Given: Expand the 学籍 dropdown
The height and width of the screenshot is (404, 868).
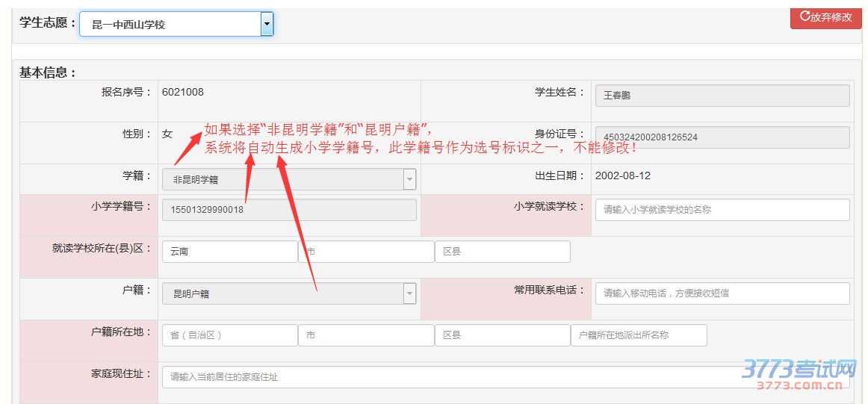Looking at the screenshot, I should 288,179.
